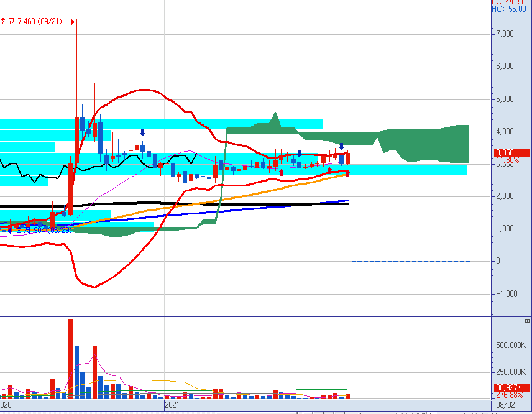Click the 500,000K volume axis label

(x=511, y=346)
